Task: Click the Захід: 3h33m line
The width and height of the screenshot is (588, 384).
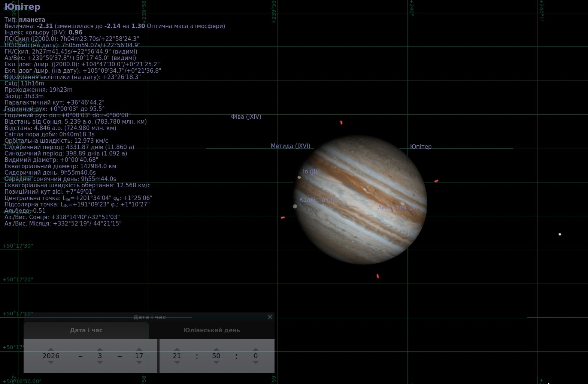Action: click(x=24, y=96)
